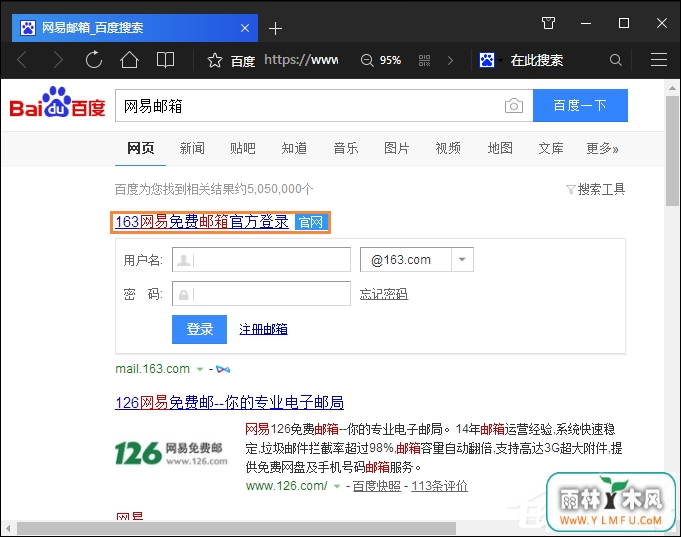The image size is (681, 537).
Task: Open 搜索工具 filter options
Action: point(595,189)
